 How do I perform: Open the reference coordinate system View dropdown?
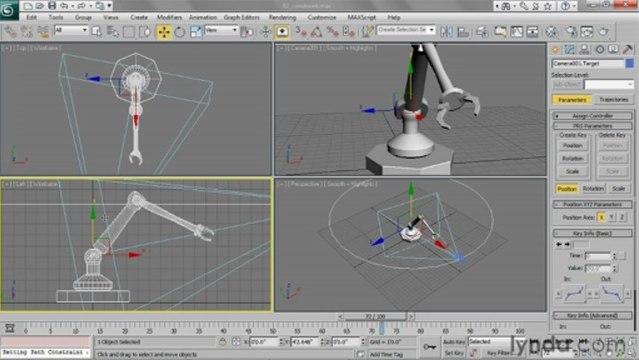pos(221,30)
